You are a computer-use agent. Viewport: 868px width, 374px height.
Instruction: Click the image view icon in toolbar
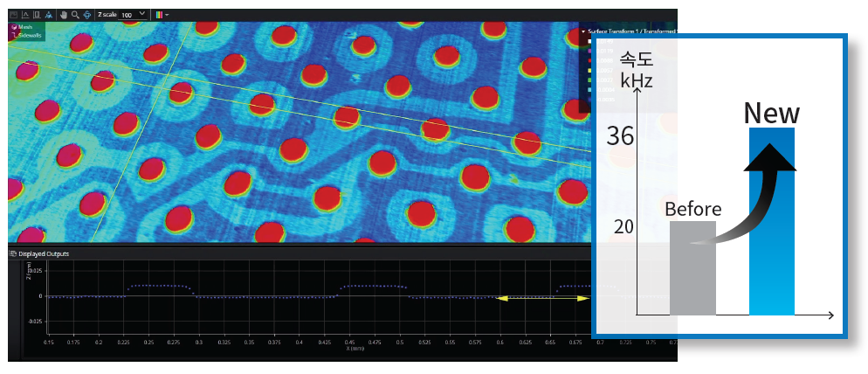click(x=14, y=15)
